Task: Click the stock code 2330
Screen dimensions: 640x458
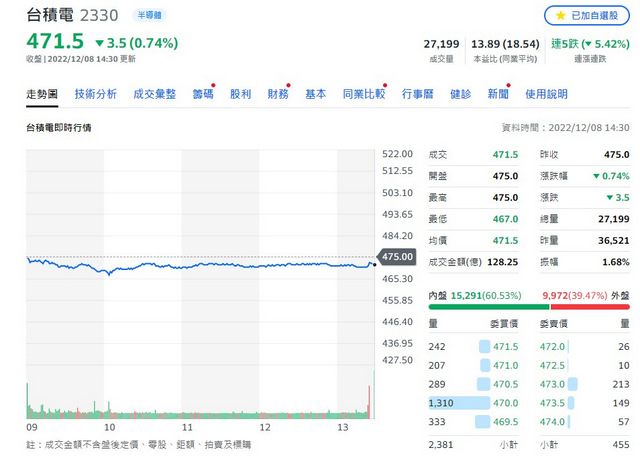Action: pyautogui.click(x=99, y=16)
